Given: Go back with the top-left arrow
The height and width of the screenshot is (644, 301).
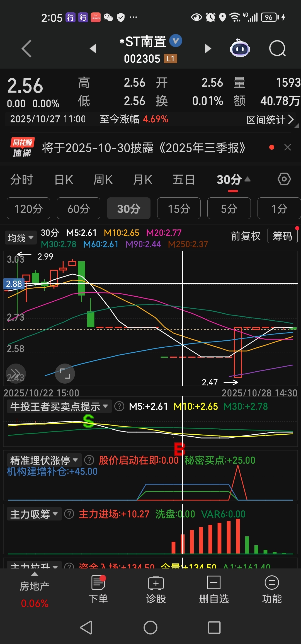Looking at the screenshot, I should [x=26, y=49].
